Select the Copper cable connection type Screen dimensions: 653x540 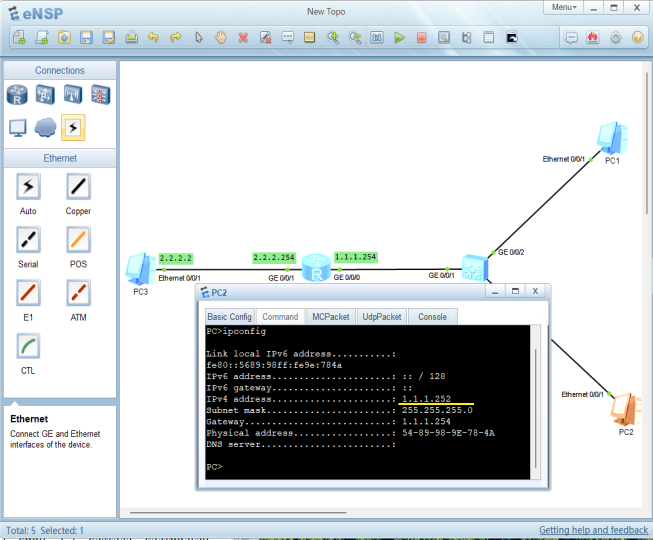coord(78,187)
